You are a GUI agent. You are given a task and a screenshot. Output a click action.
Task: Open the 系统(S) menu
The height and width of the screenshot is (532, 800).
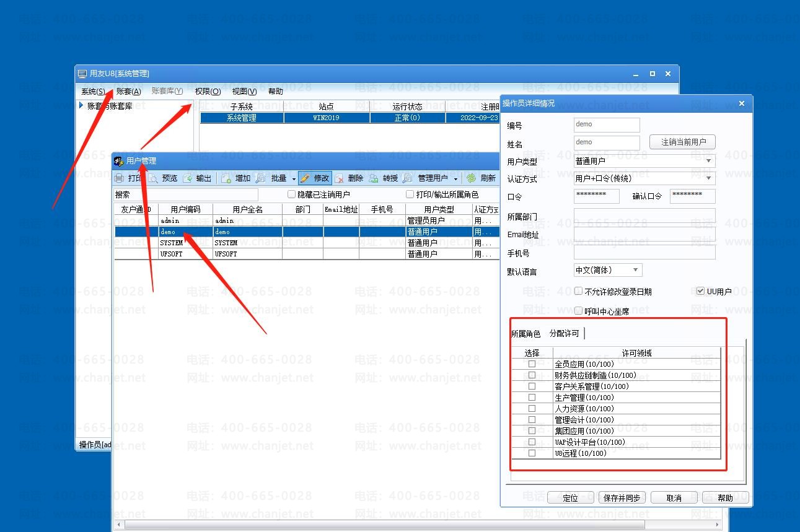click(x=93, y=91)
